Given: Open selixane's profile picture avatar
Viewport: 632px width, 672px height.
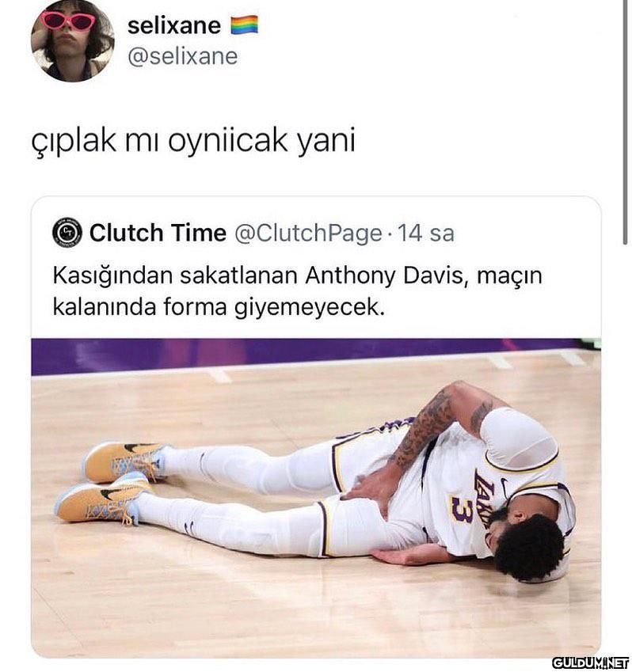Looking at the screenshot, I should (72, 40).
